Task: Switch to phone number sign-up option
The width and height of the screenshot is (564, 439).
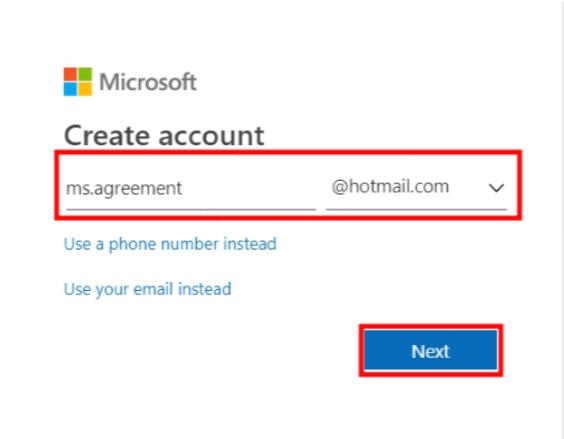Action: [170, 244]
